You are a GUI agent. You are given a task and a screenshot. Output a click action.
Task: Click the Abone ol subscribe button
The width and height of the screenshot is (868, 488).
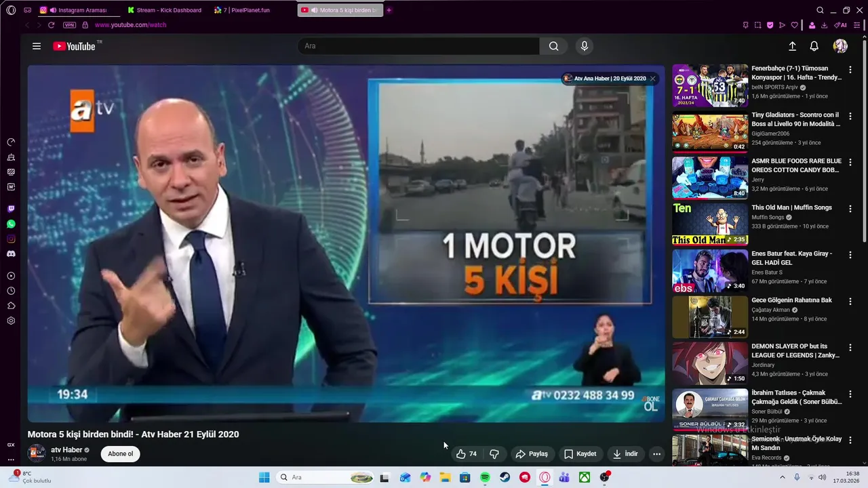121,454
